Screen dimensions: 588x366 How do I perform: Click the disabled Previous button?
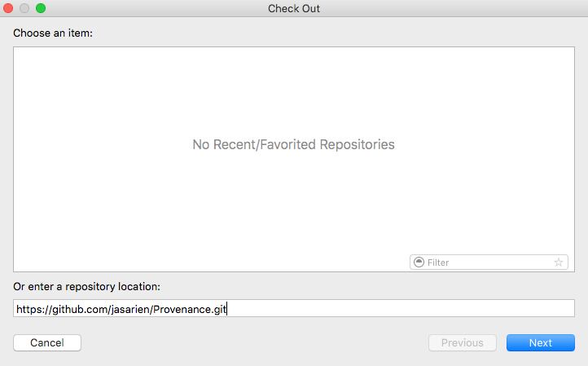coord(463,343)
